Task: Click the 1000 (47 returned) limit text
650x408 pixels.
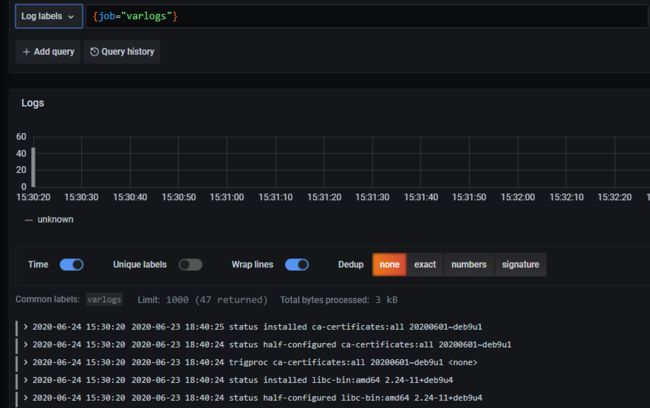Action: (x=217, y=300)
